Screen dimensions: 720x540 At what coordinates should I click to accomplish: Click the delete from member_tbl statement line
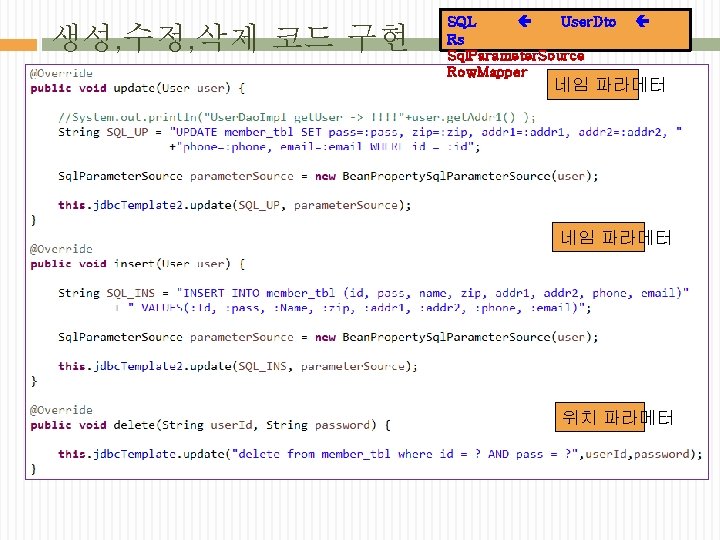click(380, 455)
